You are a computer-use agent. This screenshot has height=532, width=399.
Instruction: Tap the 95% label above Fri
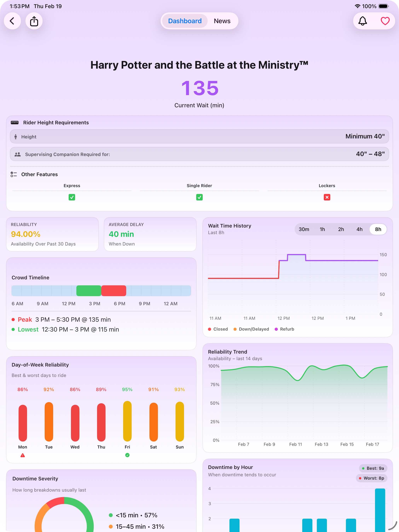(x=127, y=389)
